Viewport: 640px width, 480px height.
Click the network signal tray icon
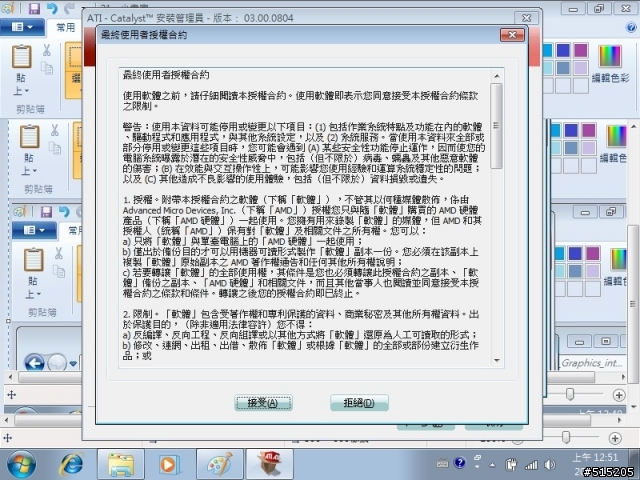pos(531,464)
